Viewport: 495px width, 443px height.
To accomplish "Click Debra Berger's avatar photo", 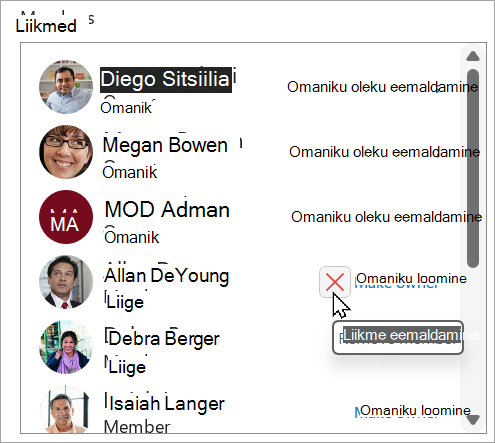I will [66, 347].
